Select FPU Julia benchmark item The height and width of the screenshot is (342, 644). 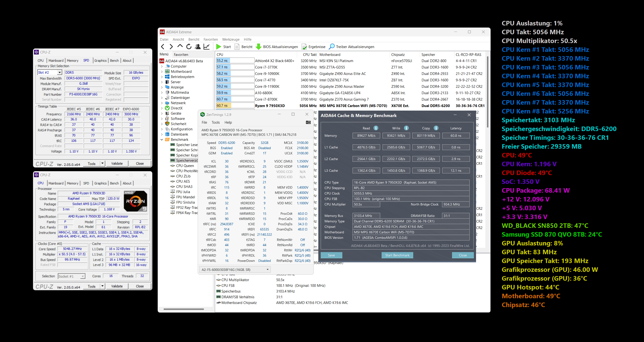click(x=183, y=192)
